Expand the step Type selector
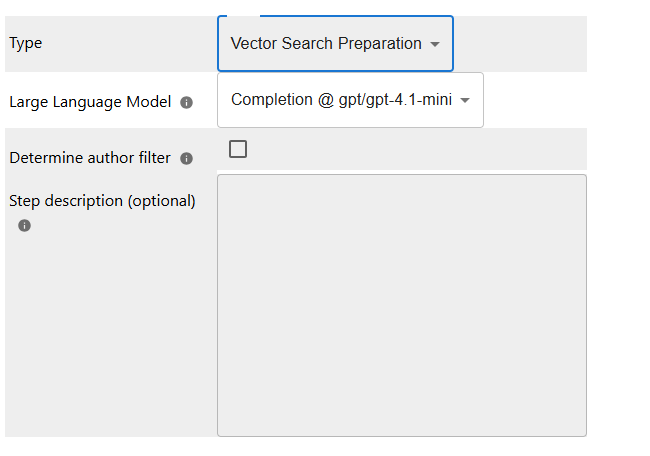 [334, 44]
